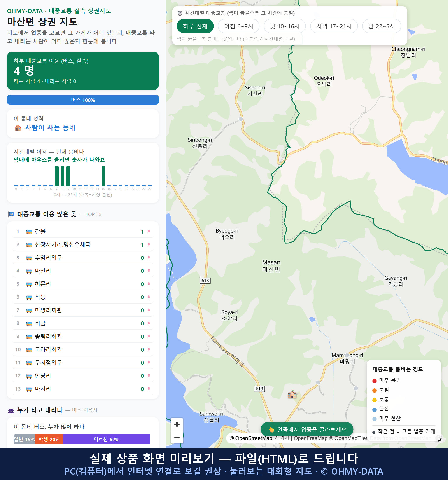Screen dimensions: 448x480
Task: Switch to 낮 10~16시 time filter
Action: point(285,26)
